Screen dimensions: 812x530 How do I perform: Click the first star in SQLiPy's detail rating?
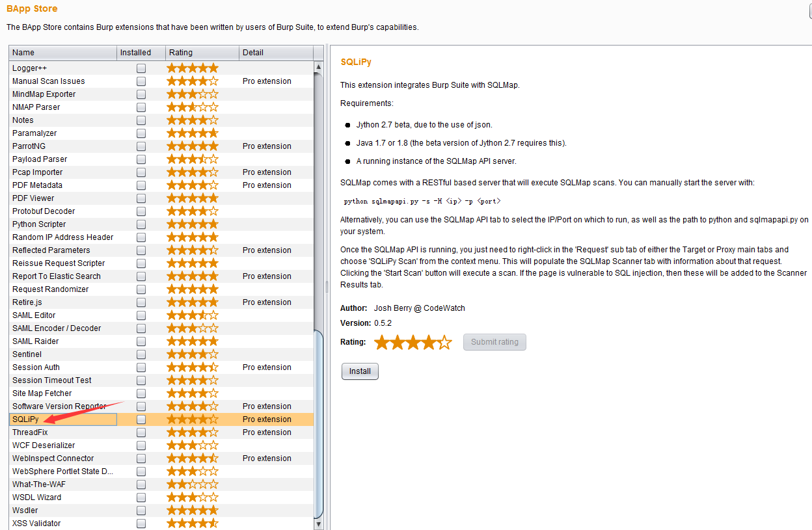381,342
